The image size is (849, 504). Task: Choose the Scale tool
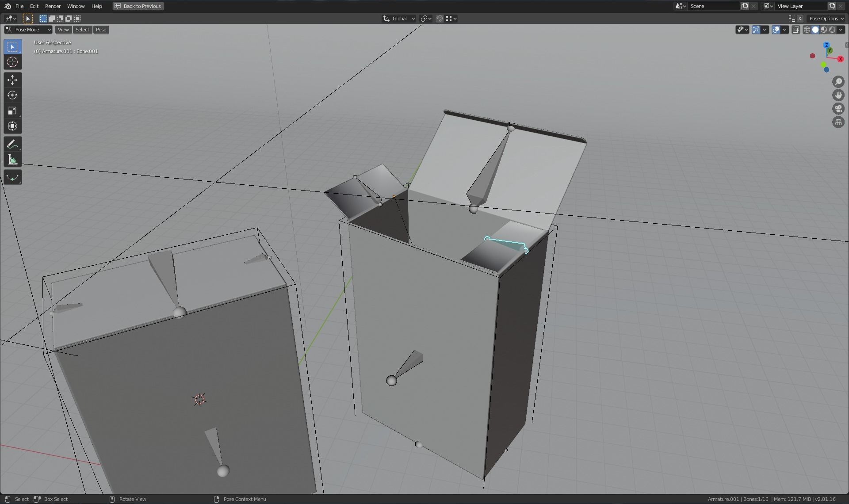[x=12, y=111]
